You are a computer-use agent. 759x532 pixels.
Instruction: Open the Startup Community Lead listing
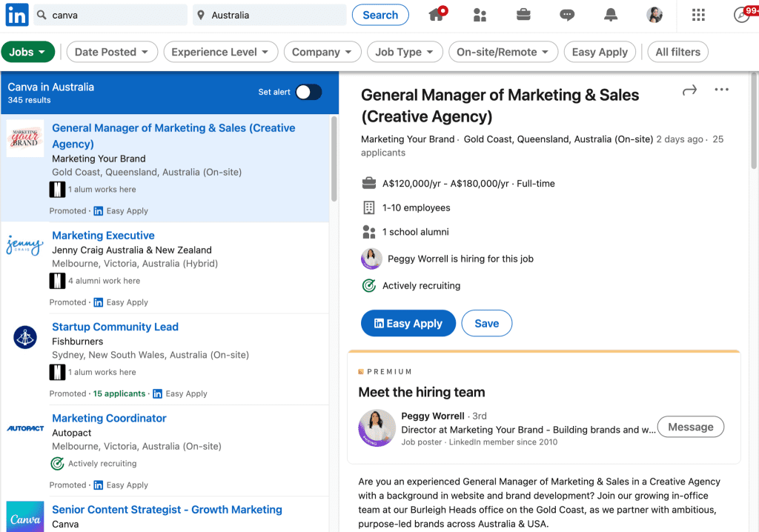(x=115, y=327)
